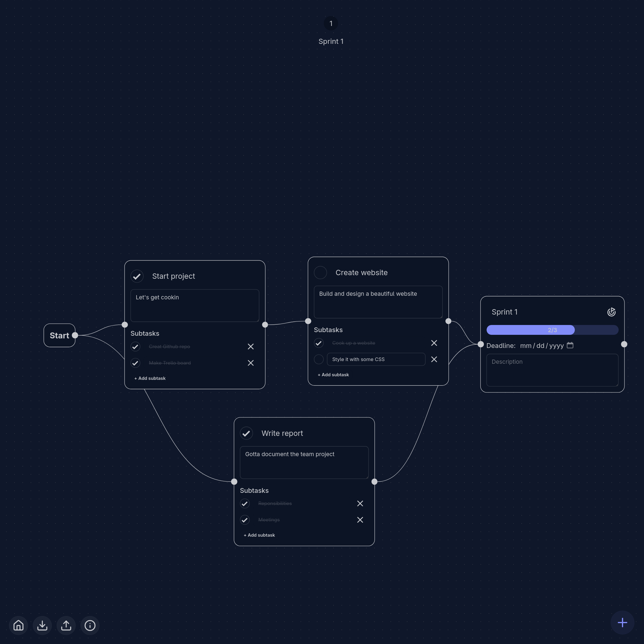Click the download icon
The image size is (644, 644).
pos(42,625)
